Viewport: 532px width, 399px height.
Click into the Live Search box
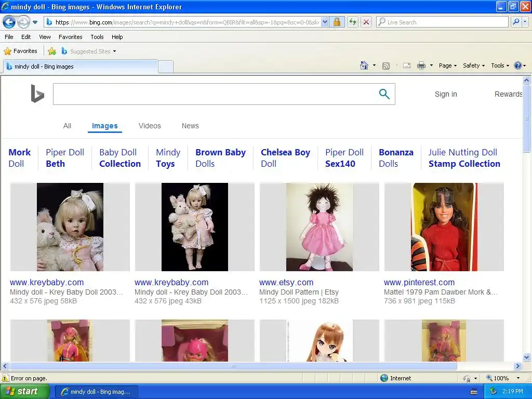(442, 22)
